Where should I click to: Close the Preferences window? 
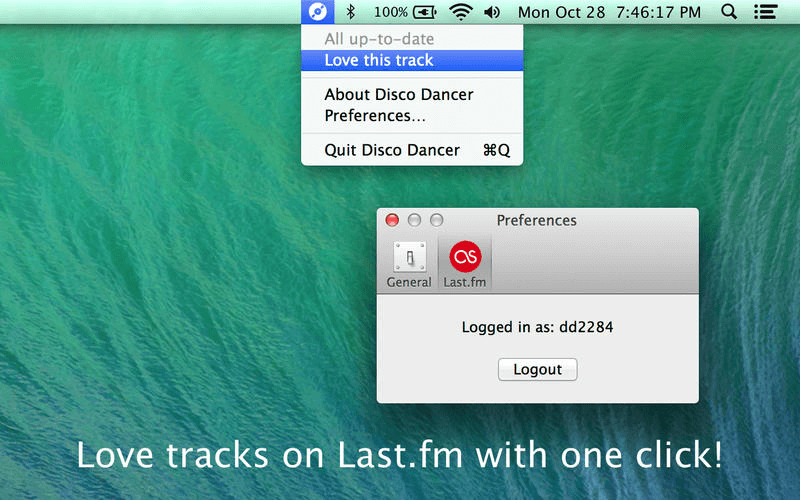392,220
